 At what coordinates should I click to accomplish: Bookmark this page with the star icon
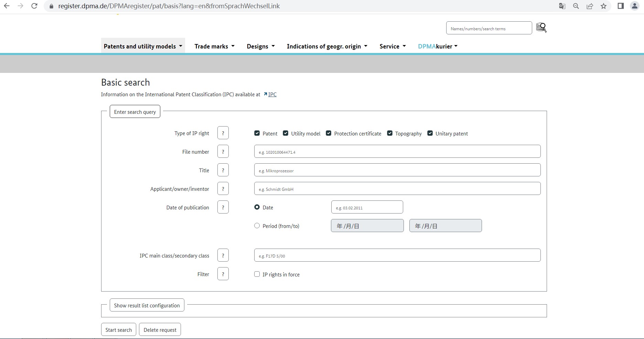[603, 6]
